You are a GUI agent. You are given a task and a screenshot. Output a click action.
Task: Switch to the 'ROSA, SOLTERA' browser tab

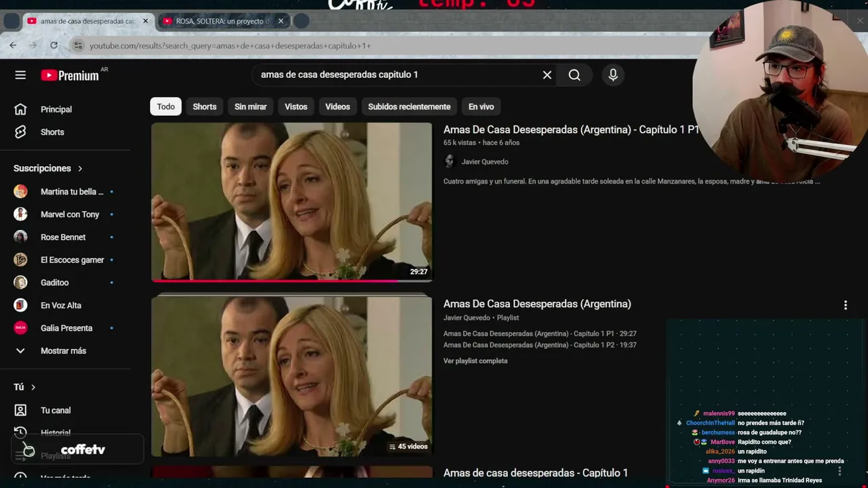click(224, 21)
